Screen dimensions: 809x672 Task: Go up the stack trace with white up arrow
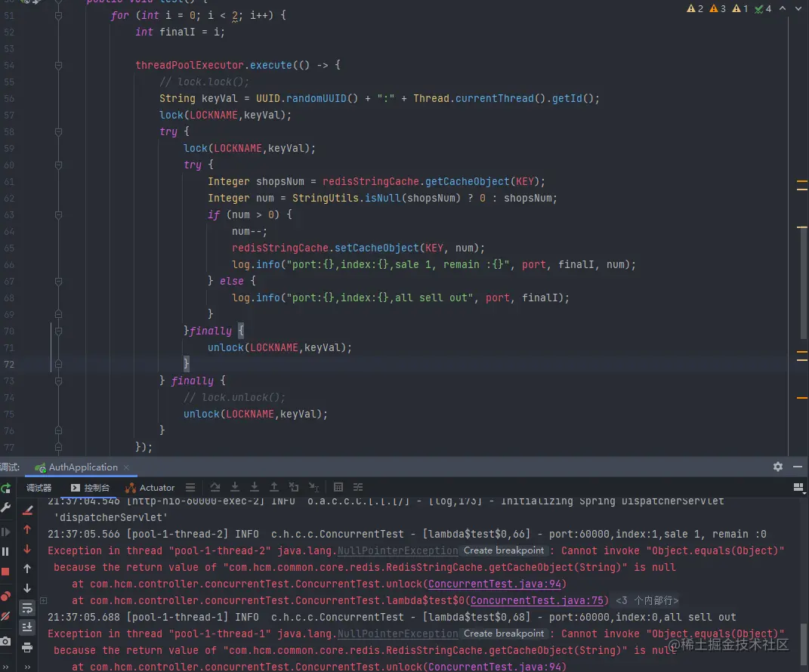click(x=27, y=569)
